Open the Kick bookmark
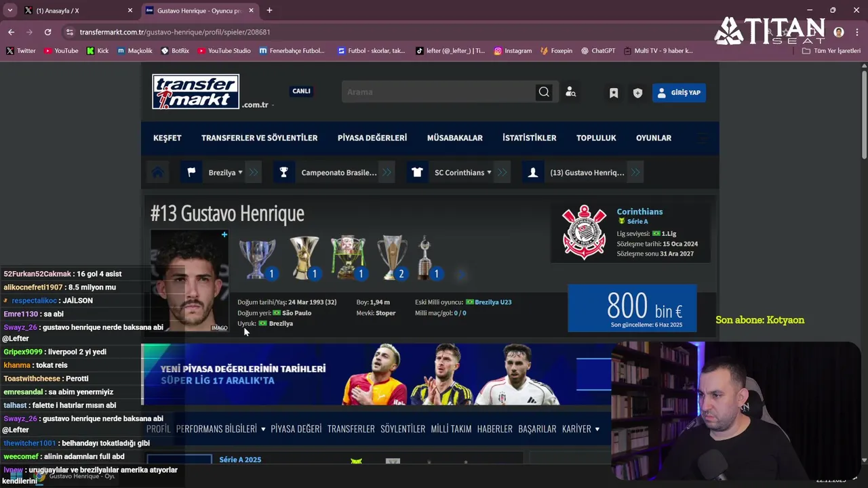Viewport: 868px width, 488px height. (x=97, y=51)
